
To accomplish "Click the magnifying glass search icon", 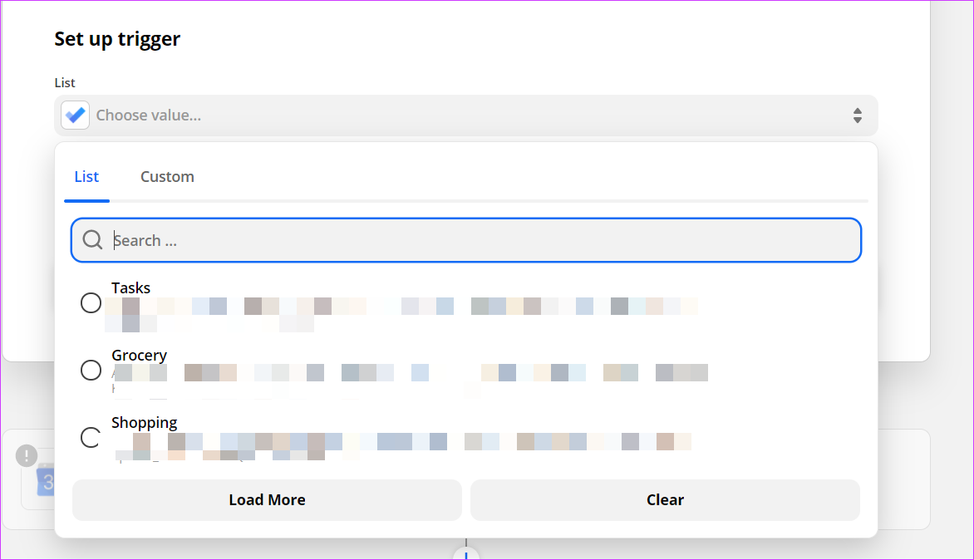I will [93, 240].
